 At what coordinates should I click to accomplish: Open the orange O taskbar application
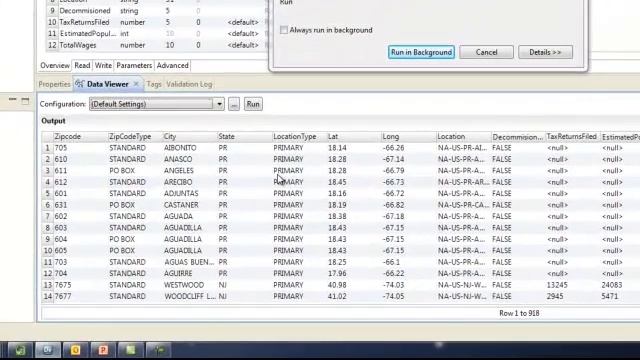(x=76, y=350)
